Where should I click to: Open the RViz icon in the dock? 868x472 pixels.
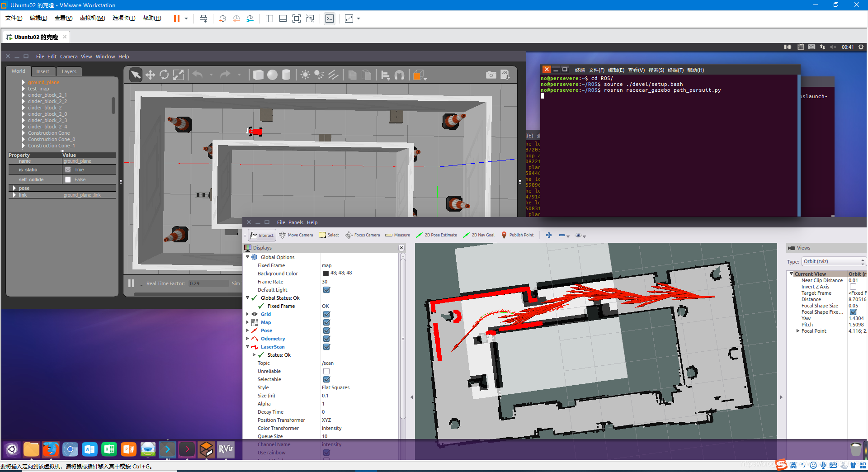click(x=226, y=449)
